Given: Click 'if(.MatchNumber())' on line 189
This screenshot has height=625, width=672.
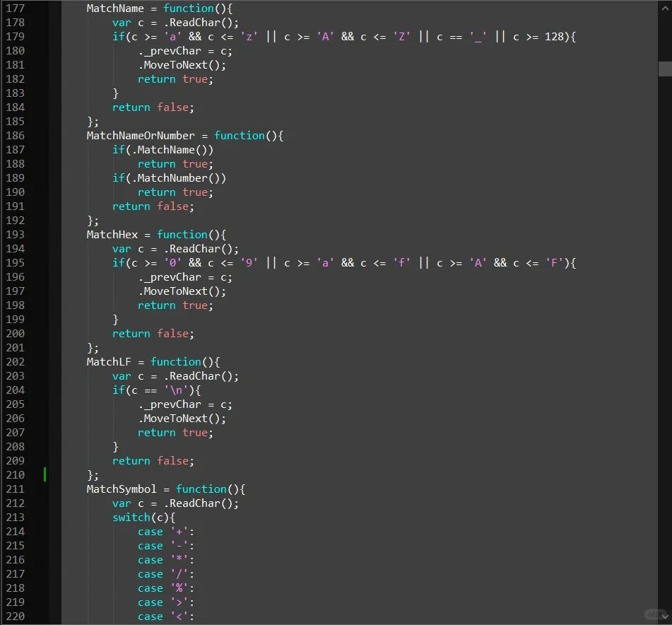Looking at the screenshot, I should [x=169, y=178].
